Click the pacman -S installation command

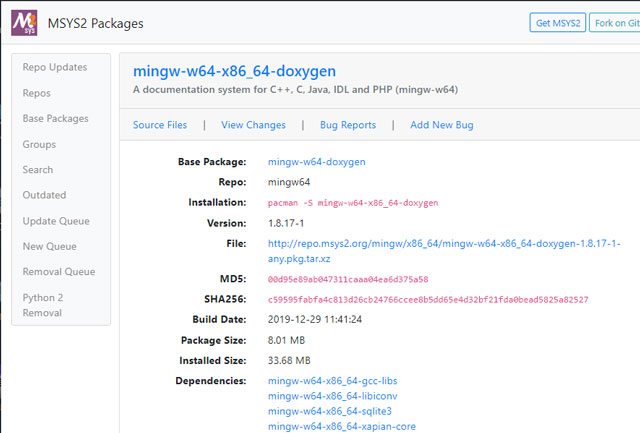click(x=353, y=203)
